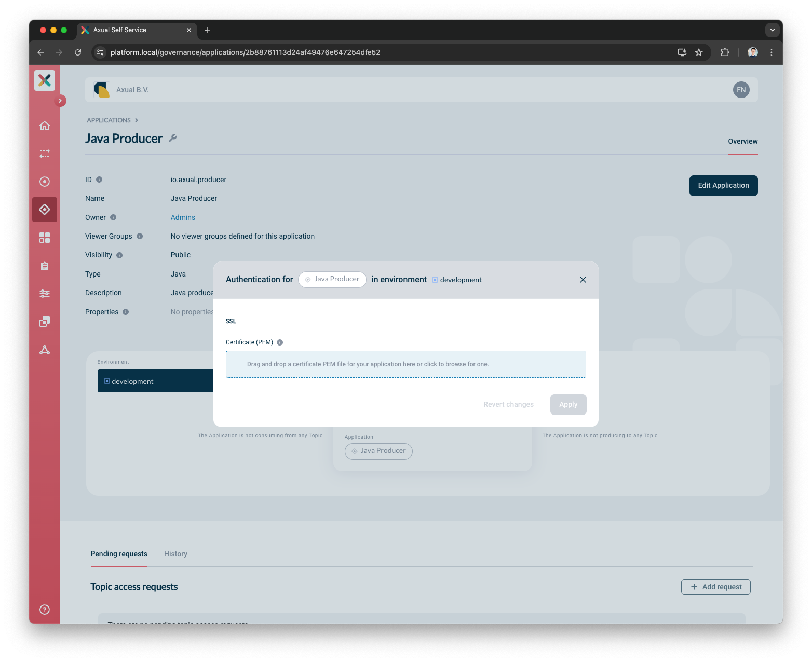812x662 pixels.
Task: Expand the APPLICATIONS breadcrumb chevron
Action: point(137,120)
